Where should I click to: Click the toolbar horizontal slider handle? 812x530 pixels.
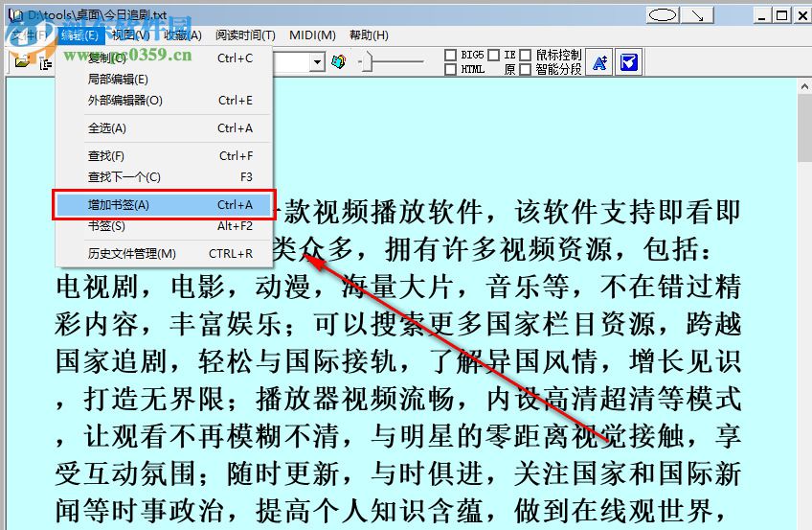(x=366, y=61)
